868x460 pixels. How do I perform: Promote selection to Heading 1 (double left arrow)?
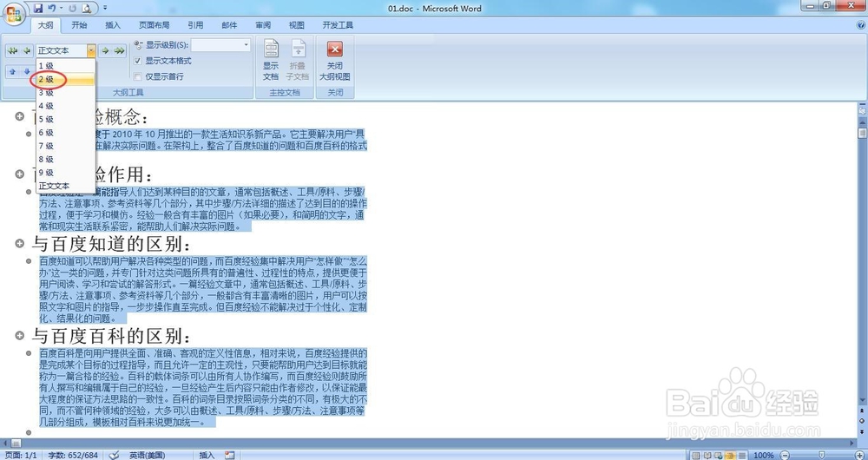point(12,50)
